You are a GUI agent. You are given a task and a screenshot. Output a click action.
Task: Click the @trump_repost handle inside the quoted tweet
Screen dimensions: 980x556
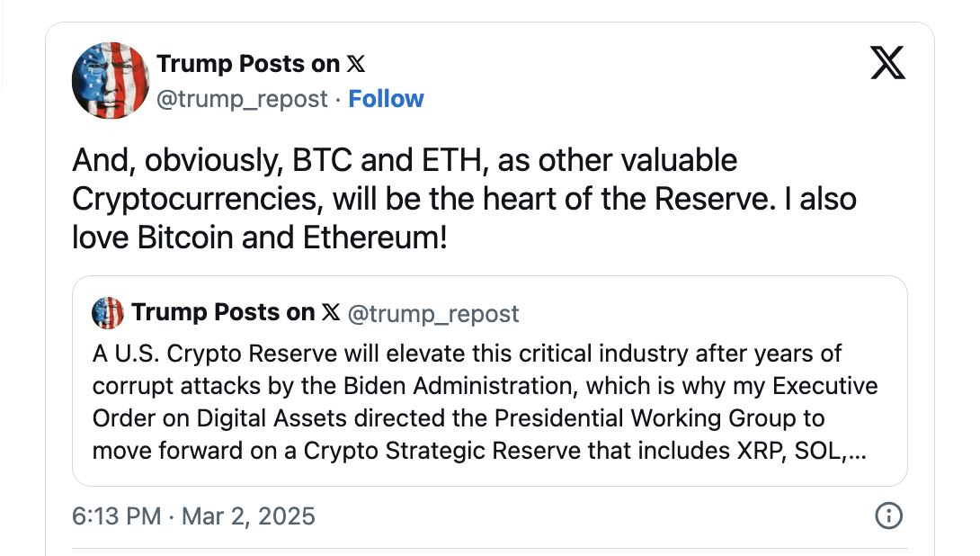click(434, 313)
